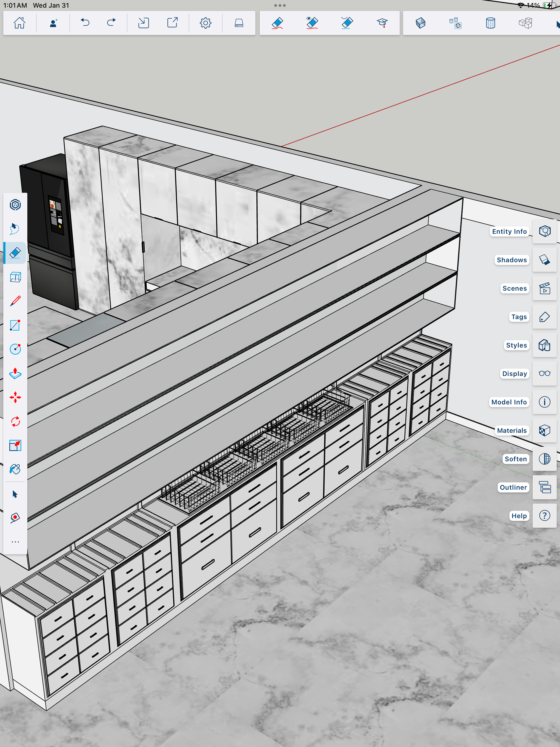Screen dimensions: 560x747
Task: Open the Entity Info panel
Action: pos(545,231)
